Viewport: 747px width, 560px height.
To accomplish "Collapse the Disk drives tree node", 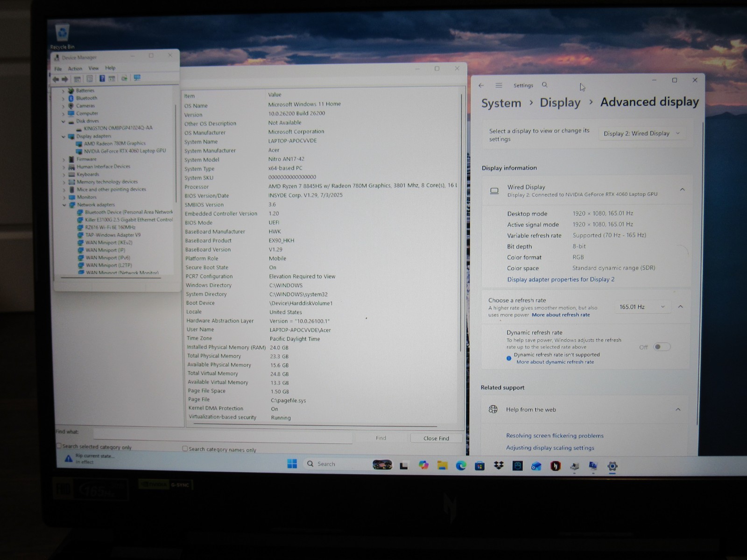I will point(63,121).
